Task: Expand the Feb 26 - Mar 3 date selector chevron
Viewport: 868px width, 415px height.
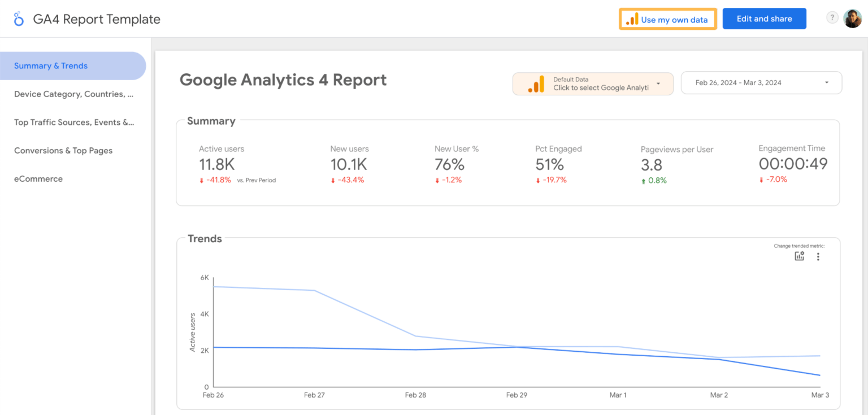Action: [x=826, y=82]
